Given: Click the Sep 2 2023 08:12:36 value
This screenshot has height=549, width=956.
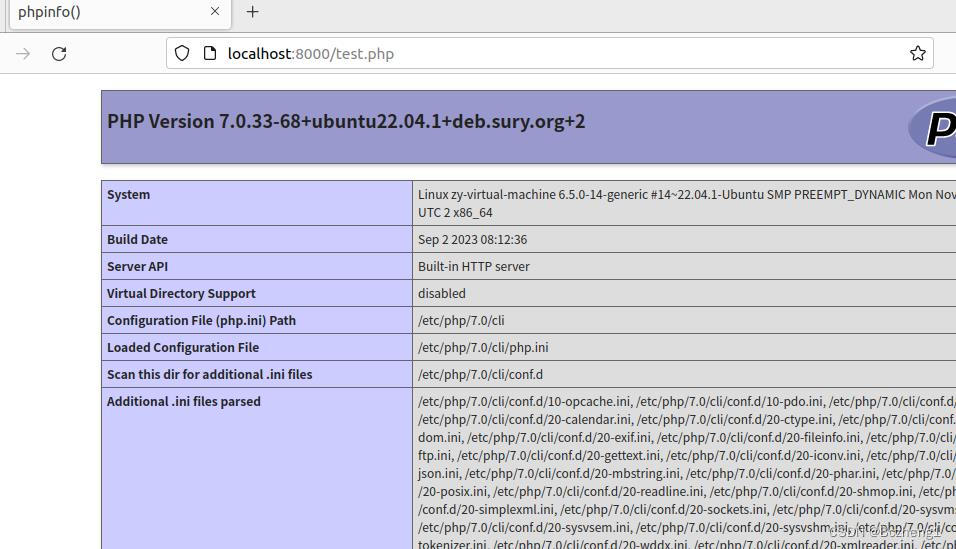Looking at the screenshot, I should (x=473, y=240).
